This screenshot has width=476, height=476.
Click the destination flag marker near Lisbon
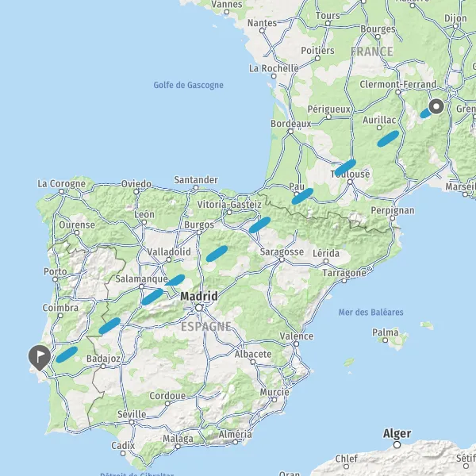point(40,357)
